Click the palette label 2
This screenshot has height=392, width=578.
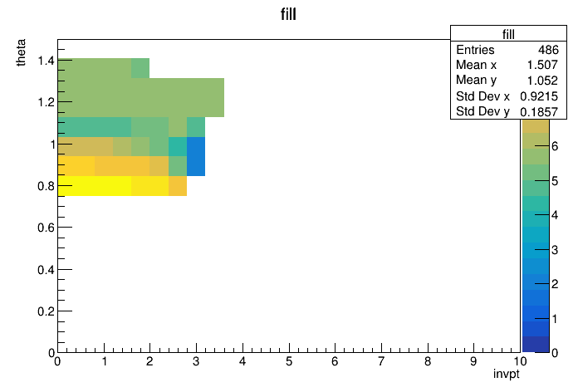555,284
